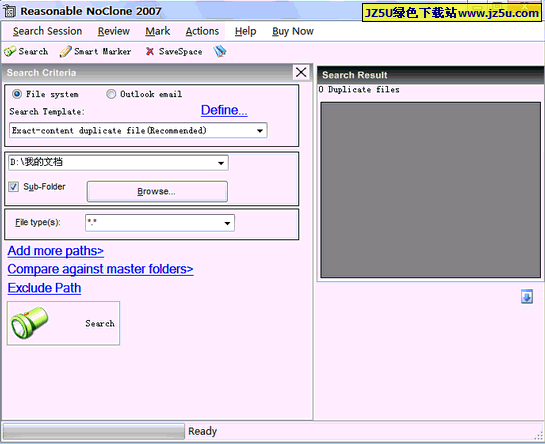
Task: Click the 'Search Template:' label
Action: (47, 112)
